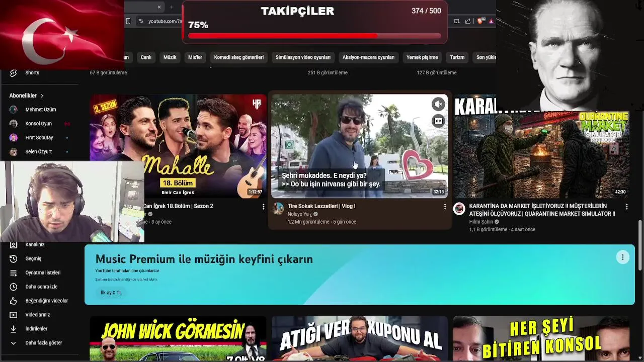
Task: Click the Daha sonra izle clock icon
Action: click(14, 287)
